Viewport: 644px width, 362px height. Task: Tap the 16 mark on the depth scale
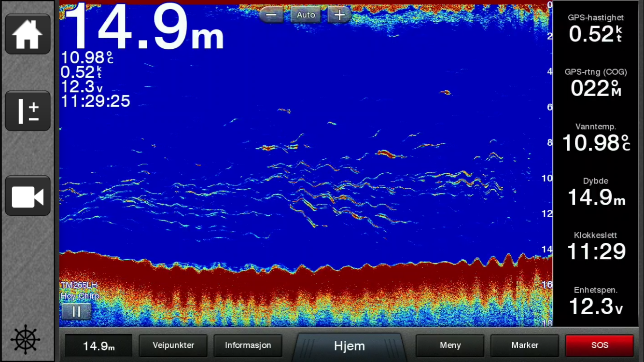point(546,284)
